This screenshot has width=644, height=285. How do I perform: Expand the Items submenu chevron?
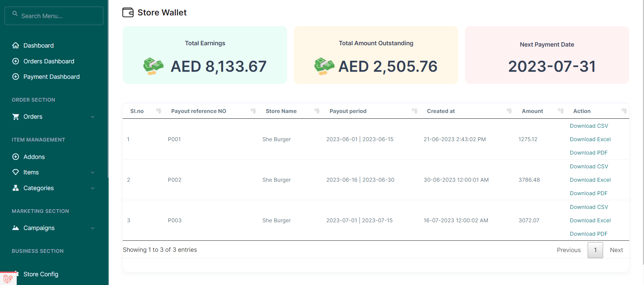point(93,172)
